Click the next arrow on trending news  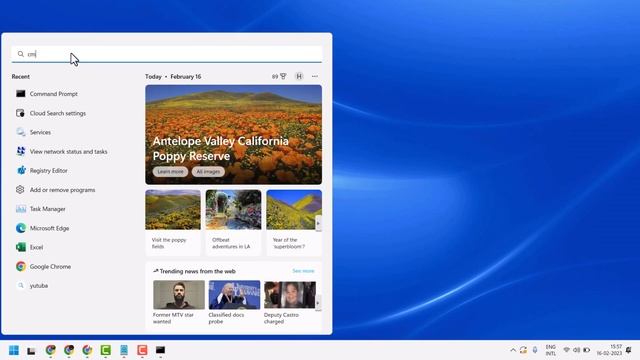coord(318,303)
